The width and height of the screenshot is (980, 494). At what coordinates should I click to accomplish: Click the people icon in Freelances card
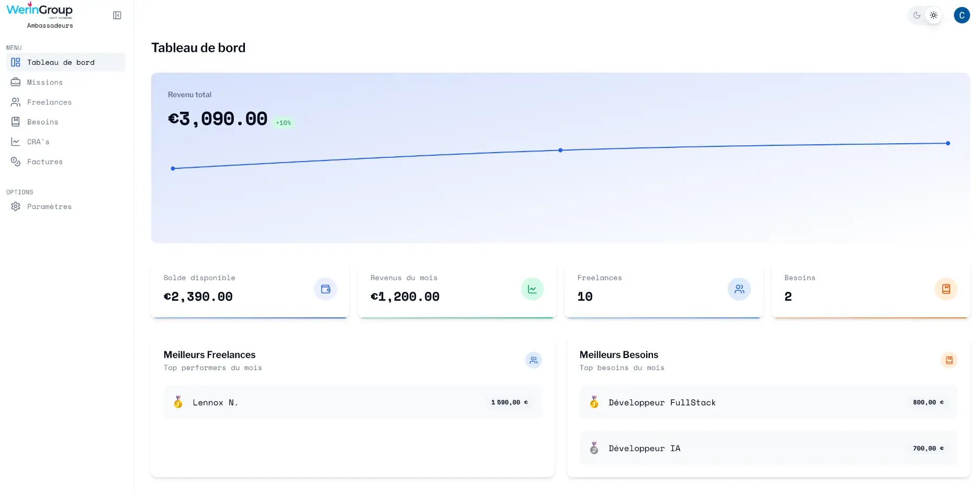click(739, 289)
